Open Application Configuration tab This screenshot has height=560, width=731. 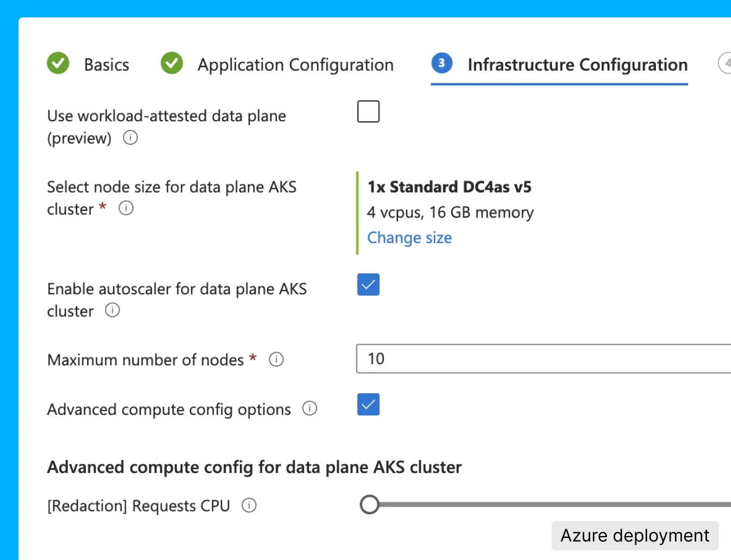[295, 65]
